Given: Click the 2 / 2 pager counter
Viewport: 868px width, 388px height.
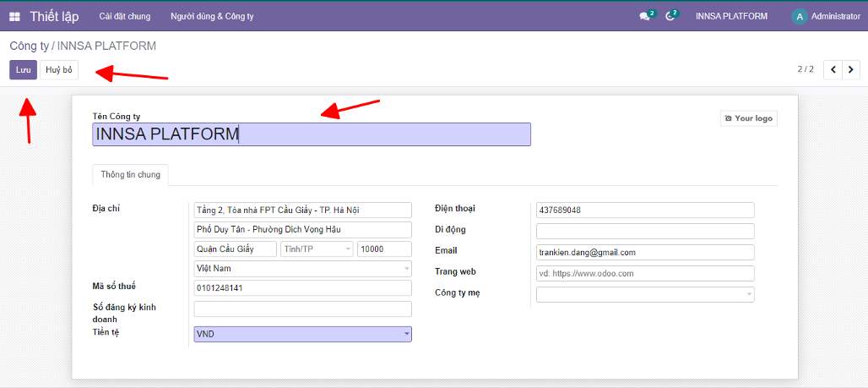Looking at the screenshot, I should (806, 70).
